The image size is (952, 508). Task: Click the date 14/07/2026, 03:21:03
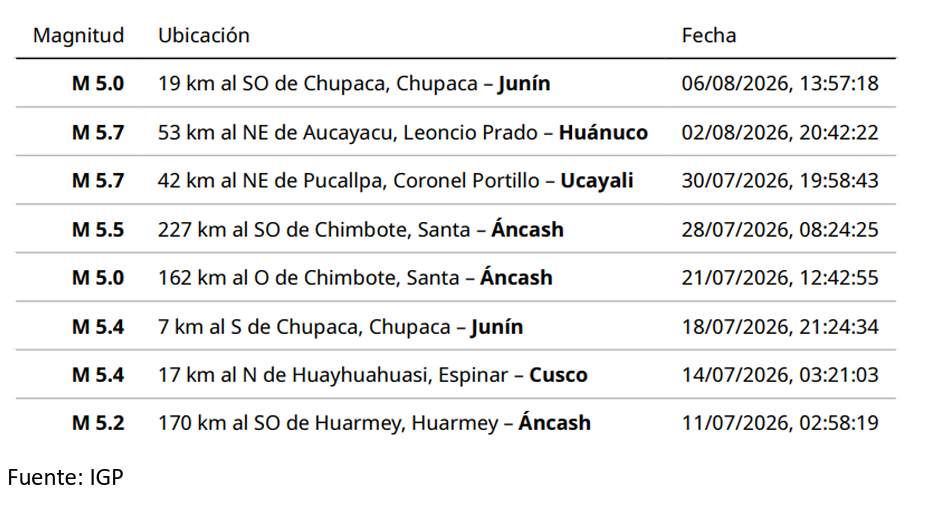pyautogui.click(x=780, y=374)
